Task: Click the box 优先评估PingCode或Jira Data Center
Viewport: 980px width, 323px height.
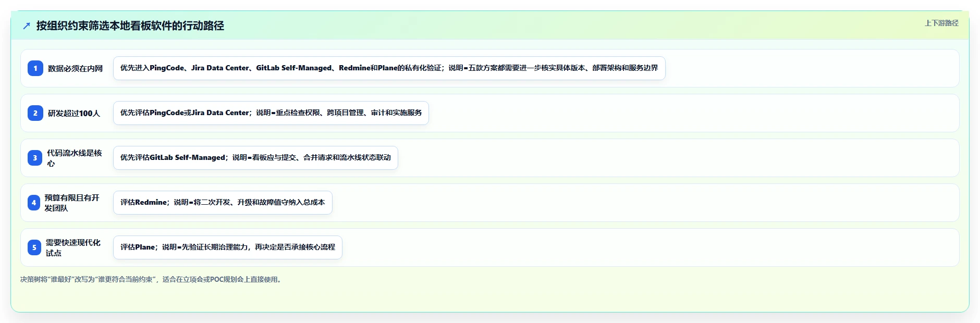Action: pyautogui.click(x=271, y=113)
